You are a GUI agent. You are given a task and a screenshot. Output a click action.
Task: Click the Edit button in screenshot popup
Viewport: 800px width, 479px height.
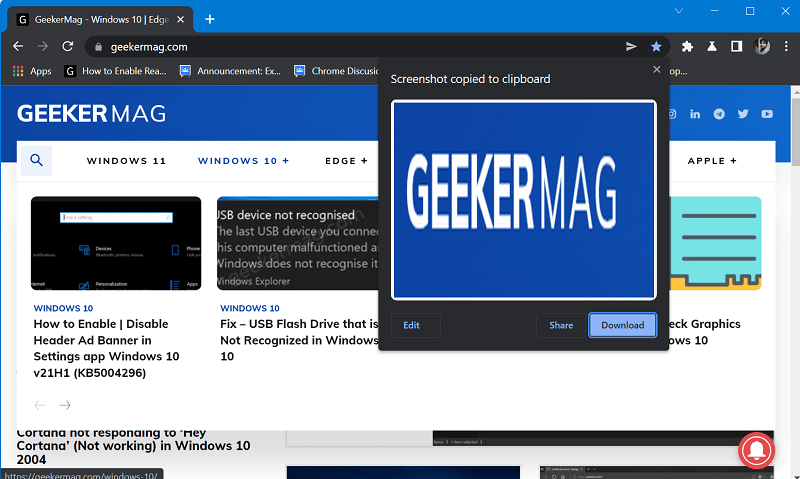pos(415,325)
